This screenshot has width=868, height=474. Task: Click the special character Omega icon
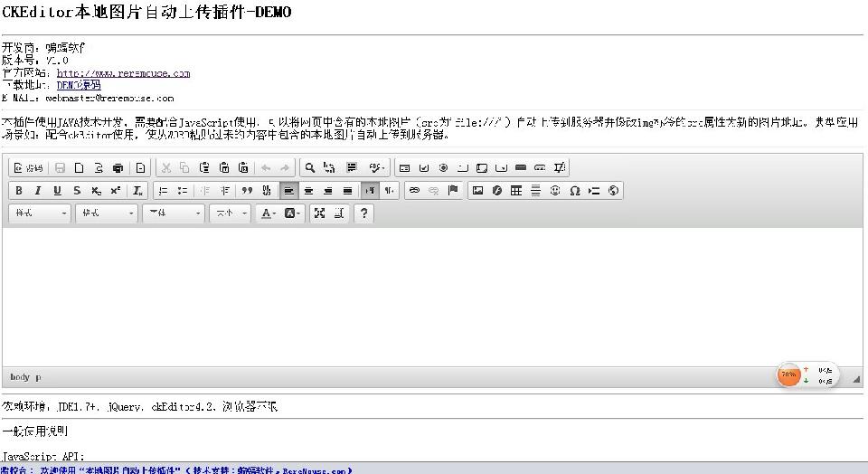[x=574, y=191]
